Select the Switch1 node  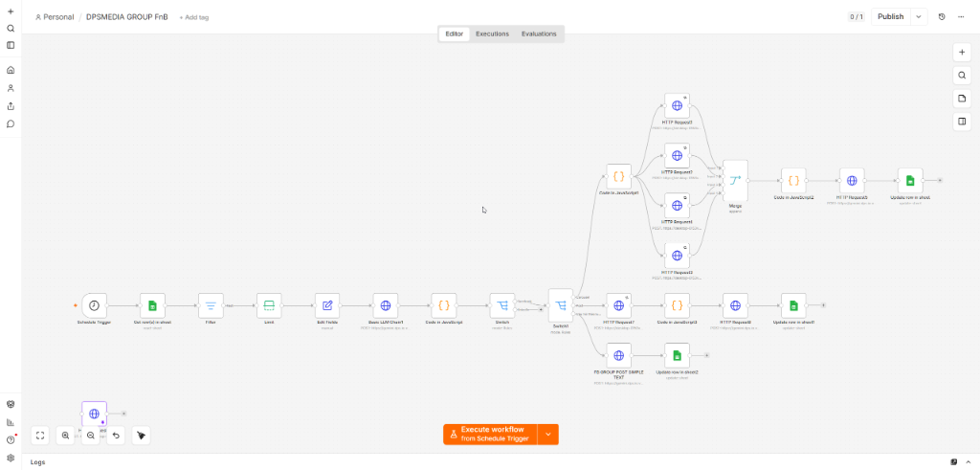point(561,305)
